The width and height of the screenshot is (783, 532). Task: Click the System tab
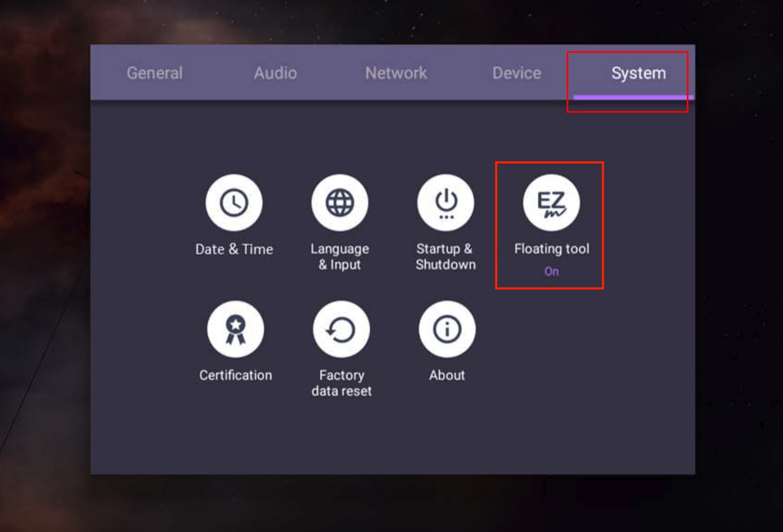tap(638, 73)
